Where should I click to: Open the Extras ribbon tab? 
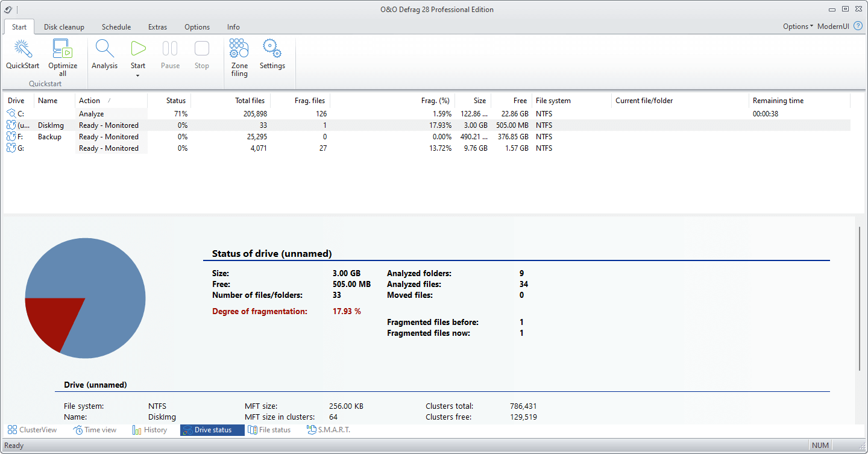(x=157, y=27)
